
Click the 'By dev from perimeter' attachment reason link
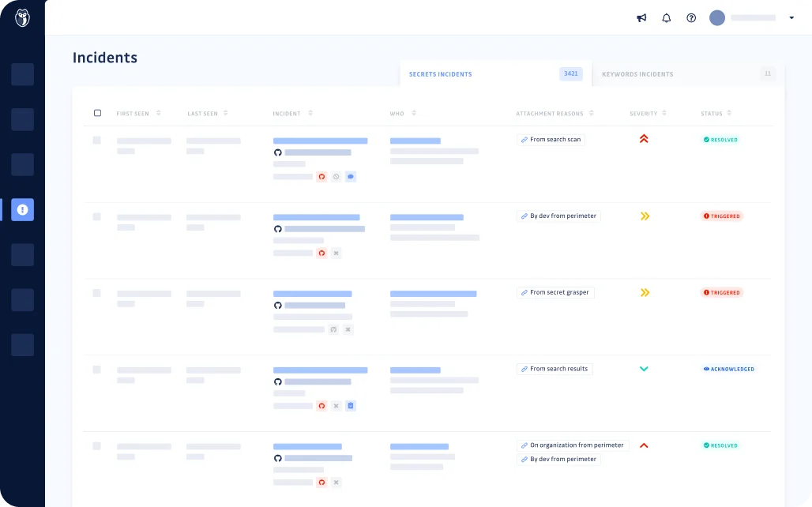(x=558, y=216)
